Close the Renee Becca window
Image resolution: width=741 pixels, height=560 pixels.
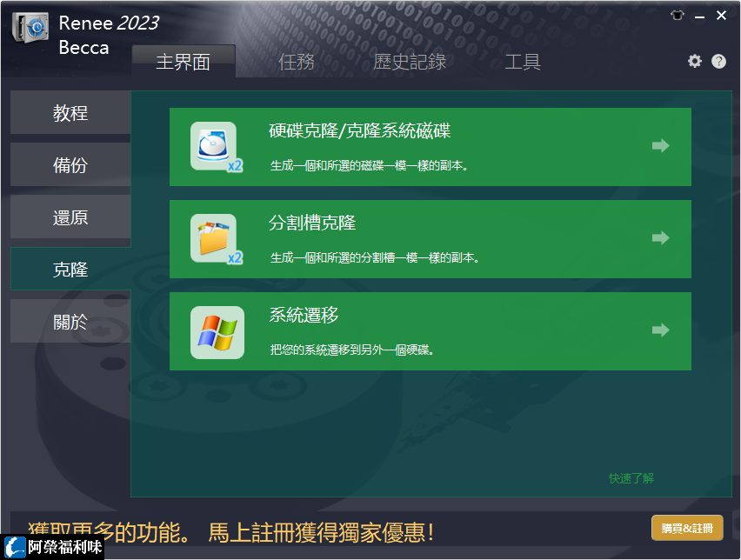click(721, 16)
